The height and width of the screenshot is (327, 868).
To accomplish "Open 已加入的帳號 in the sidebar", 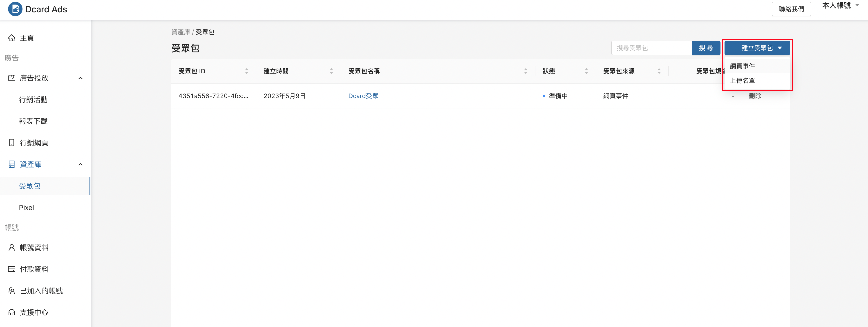I will click(x=41, y=291).
